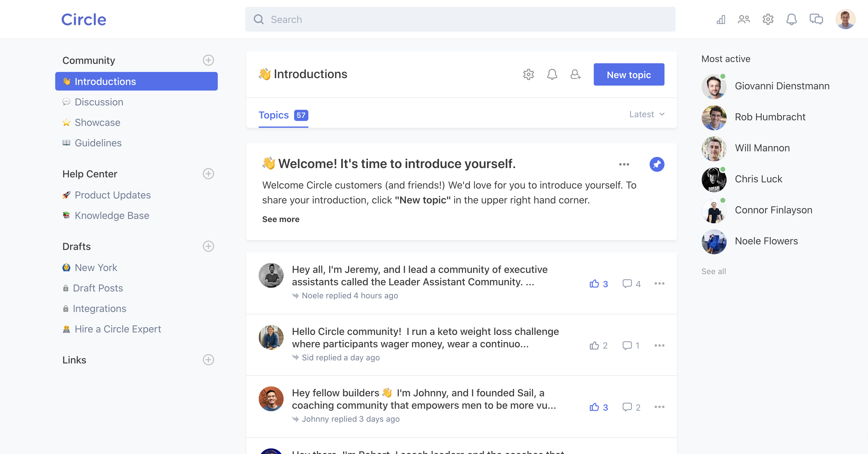Click Johnny replied 3 days ago text

pyautogui.click(x=351, y=419)
